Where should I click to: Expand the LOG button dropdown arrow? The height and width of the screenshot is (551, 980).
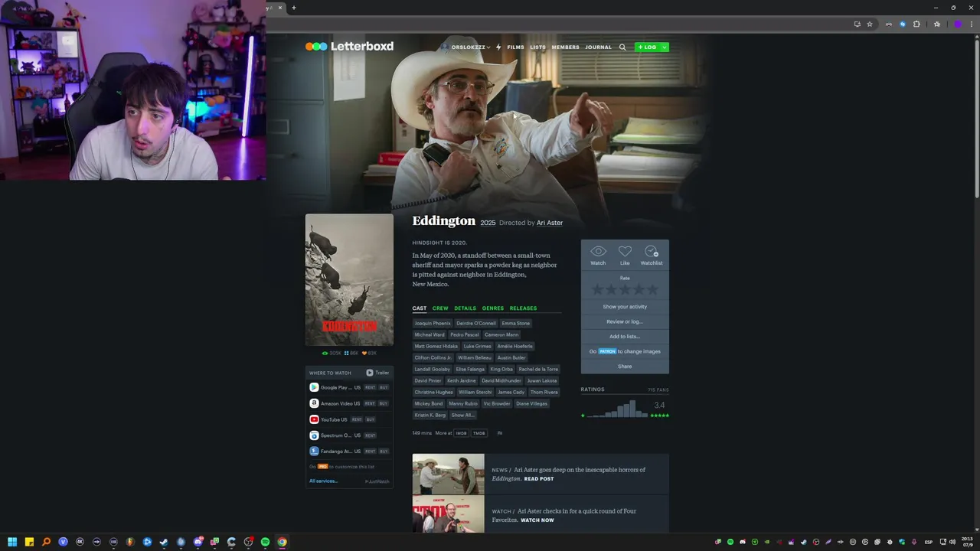click(665, 47)
